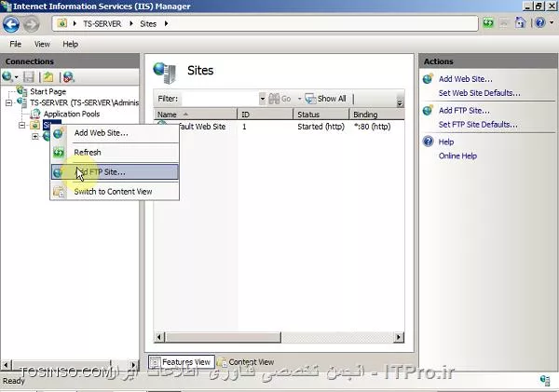Screen dimensions: 559x392
Task: Click the Refresh Page icon in address bar
Action: point(488,23)
